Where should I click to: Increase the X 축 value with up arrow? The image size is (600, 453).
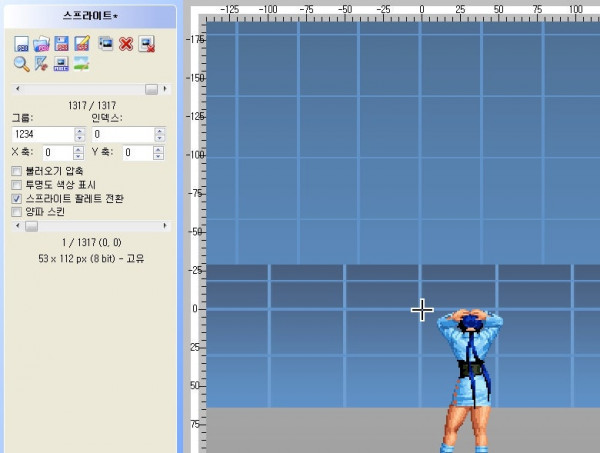[78, 149]
